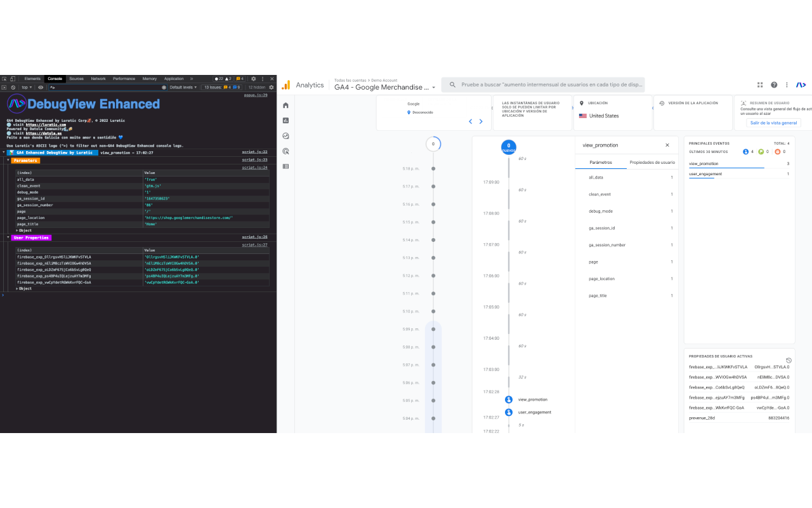812x508 pixels.
Task: Collapse the Parameters group in console
Action: coord(8,161)
